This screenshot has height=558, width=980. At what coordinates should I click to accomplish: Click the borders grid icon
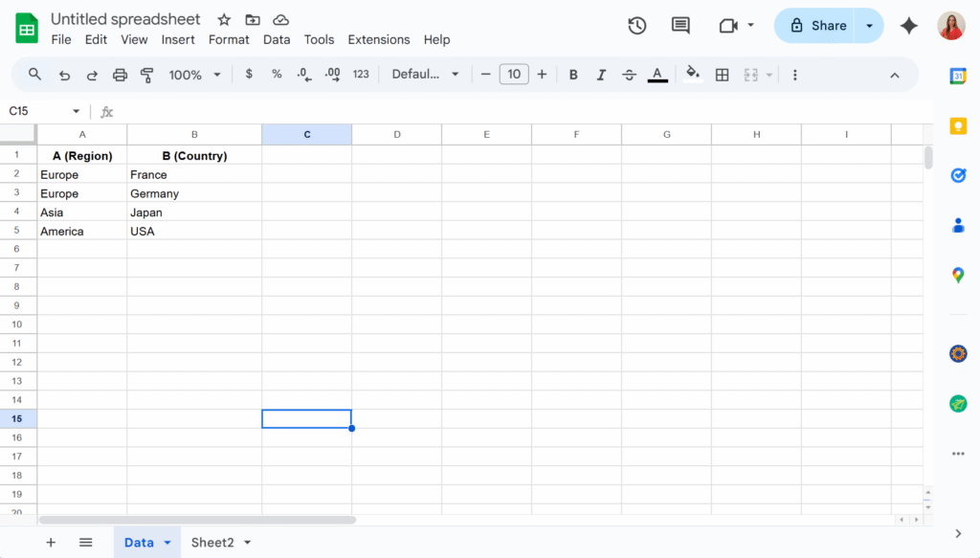[723, 75]
